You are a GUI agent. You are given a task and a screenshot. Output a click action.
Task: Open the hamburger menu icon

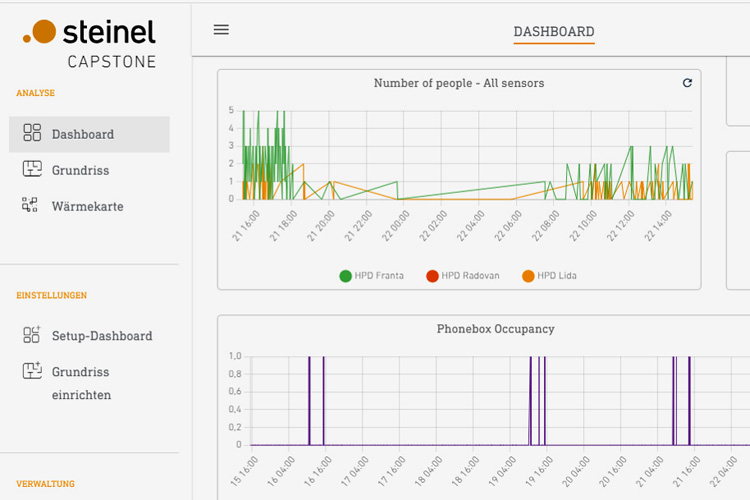[221, 30]
